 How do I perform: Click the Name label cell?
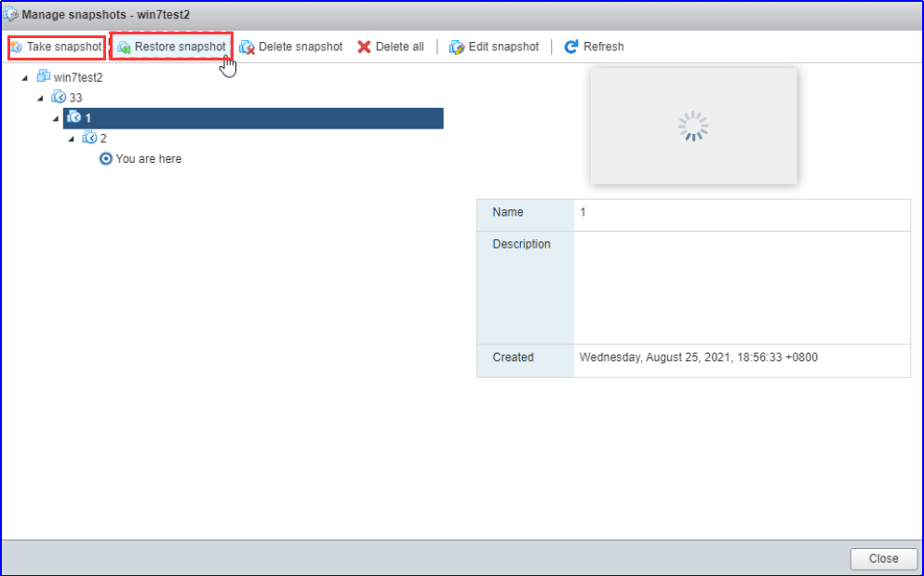pos(526,215)
